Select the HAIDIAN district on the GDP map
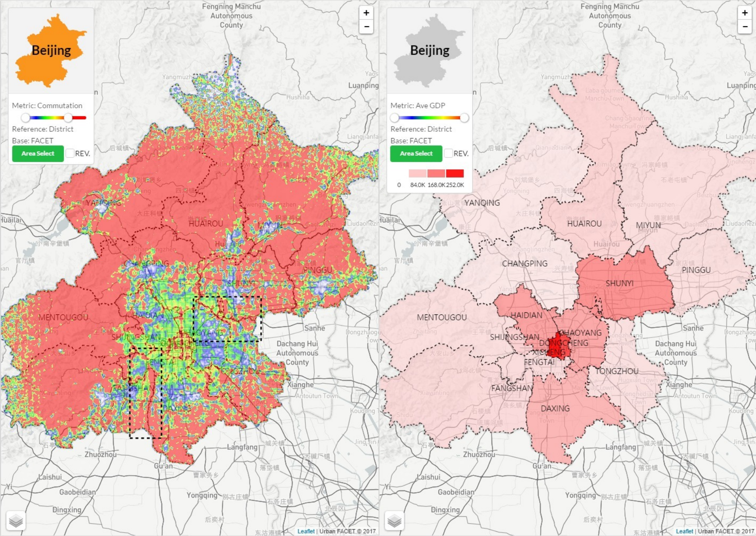Viewport: 756px width, 536px height. 527,315
